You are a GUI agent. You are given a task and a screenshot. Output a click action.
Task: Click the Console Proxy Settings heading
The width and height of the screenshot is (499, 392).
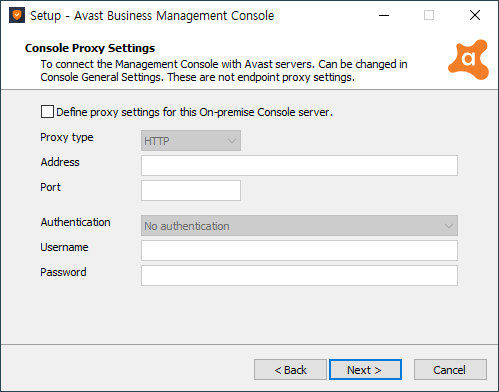90,48
